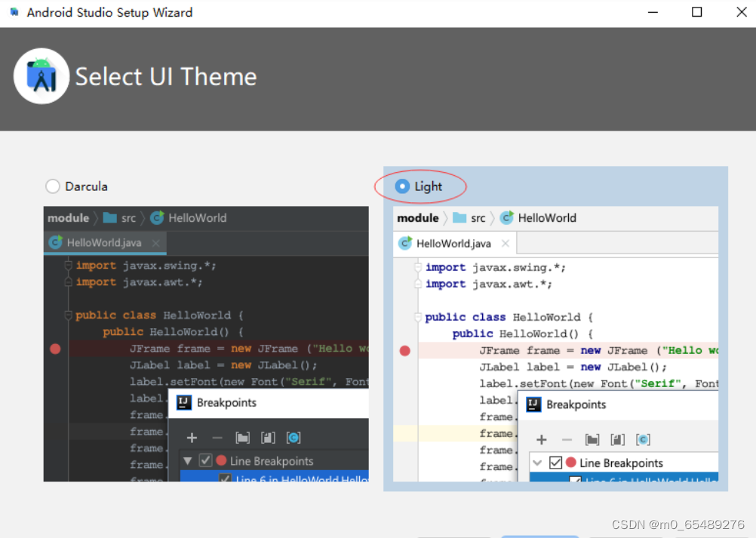
Task: Click the plus add icon in Darcula Breakpoints
Action: click(x=192, y=438)
